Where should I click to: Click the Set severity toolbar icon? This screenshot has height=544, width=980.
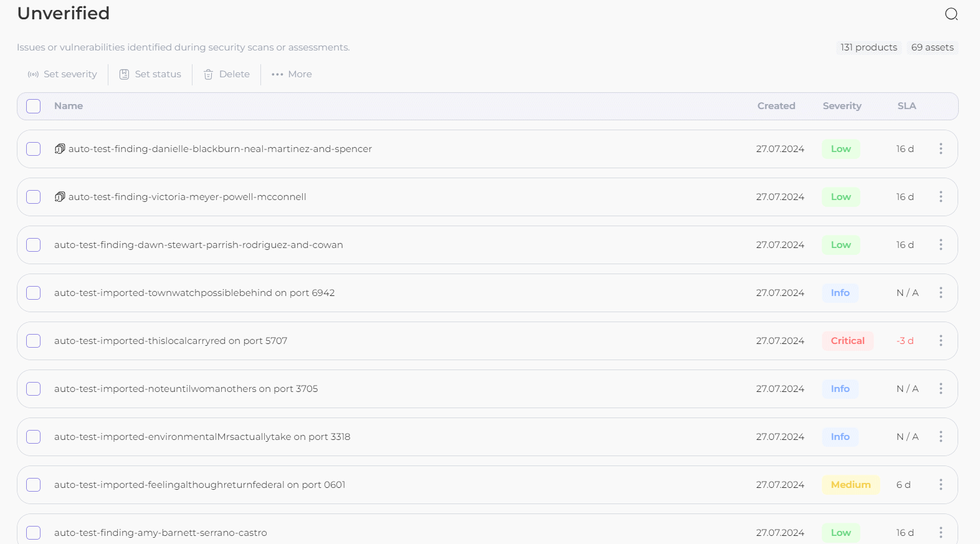pyautogui.click(x=33, y=74)
